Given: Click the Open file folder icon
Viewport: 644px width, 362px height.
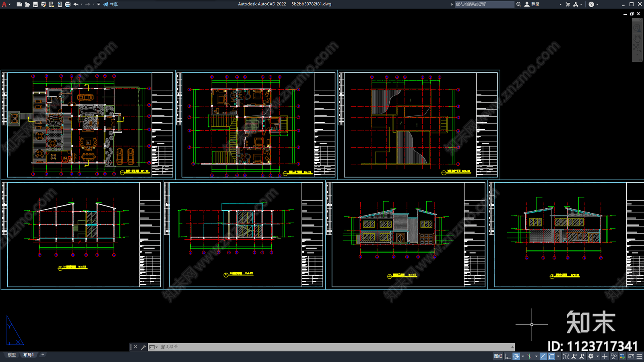Looking at the screenshot, I should pyautogui.click(x=27, y=4).
